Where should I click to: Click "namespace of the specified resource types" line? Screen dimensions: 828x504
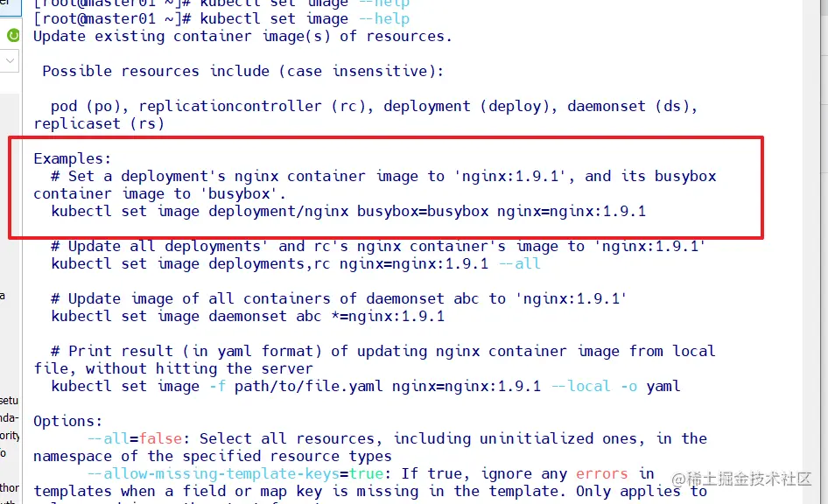point(213,456)
